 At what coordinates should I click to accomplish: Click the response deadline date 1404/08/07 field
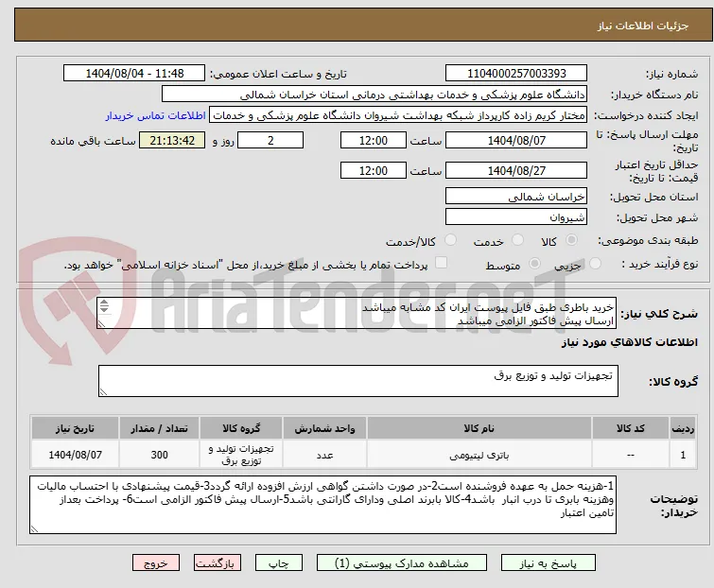pos(516,140)
